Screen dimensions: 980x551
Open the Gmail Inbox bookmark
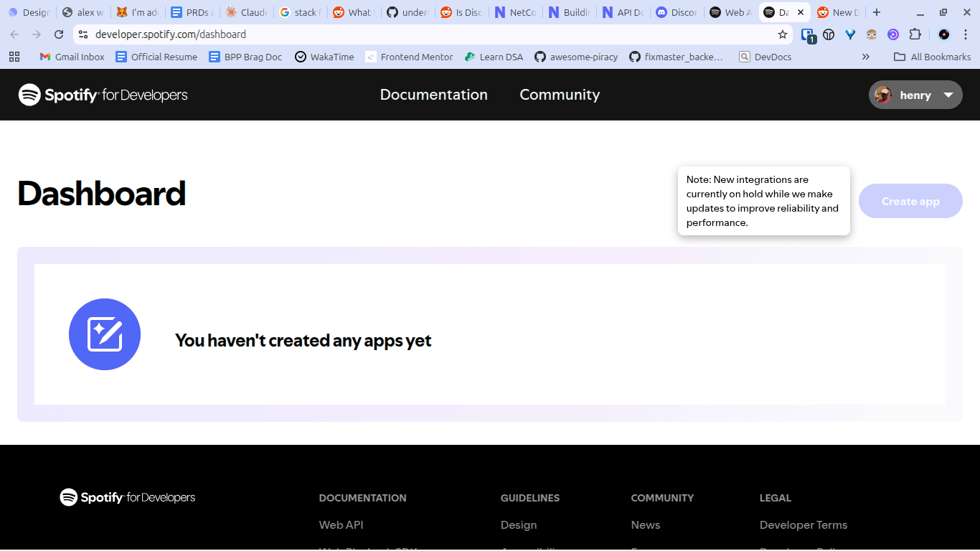point(72,57)
